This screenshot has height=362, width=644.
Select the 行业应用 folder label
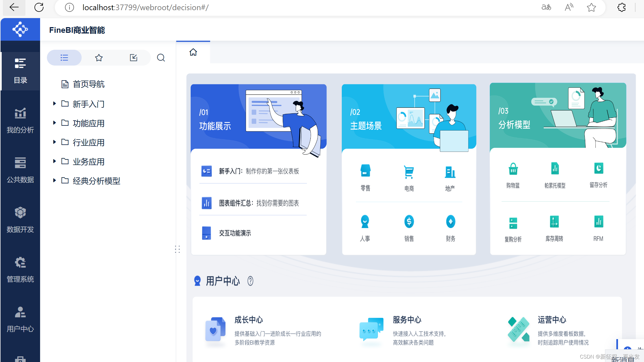[x=89, y=142]
